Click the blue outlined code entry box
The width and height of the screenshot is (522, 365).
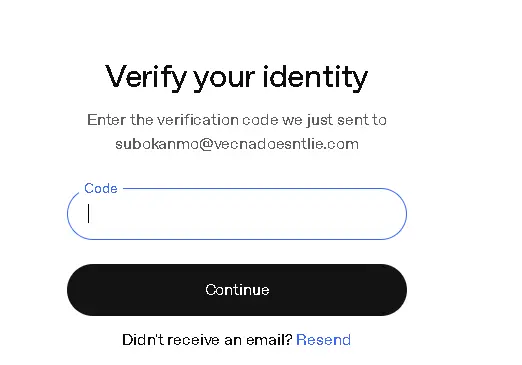[x=237, y=214]
